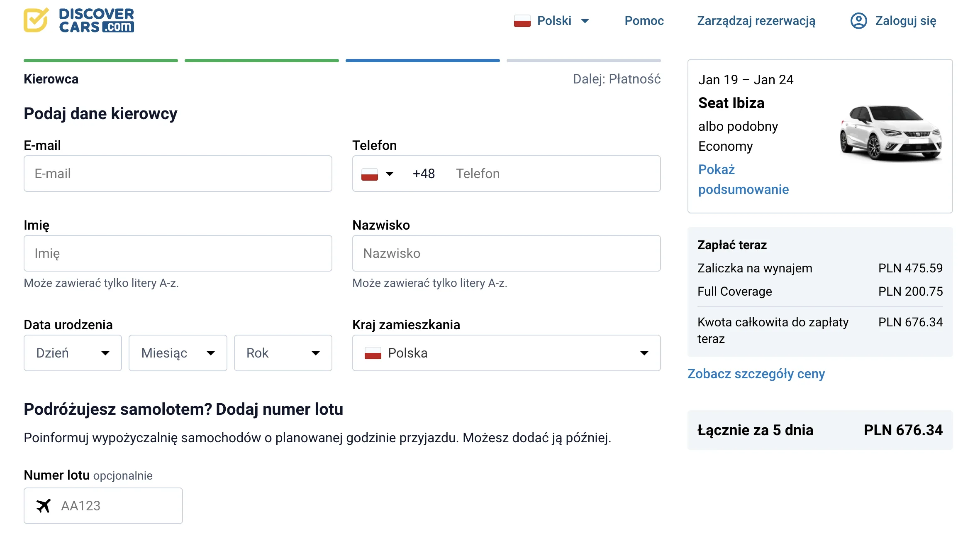The height and width of the screenshot is (534, 980).
Task: Click the blue current step progress bar
Action: (422, 61)
